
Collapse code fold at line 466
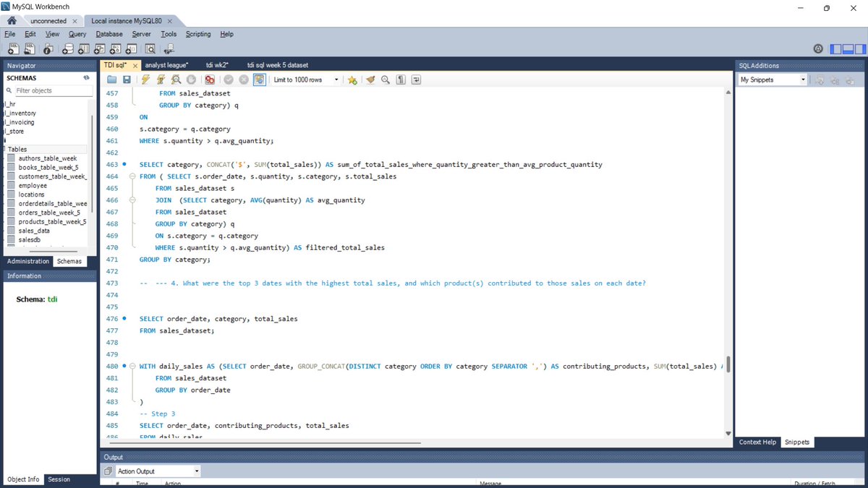tap(132, 200)
